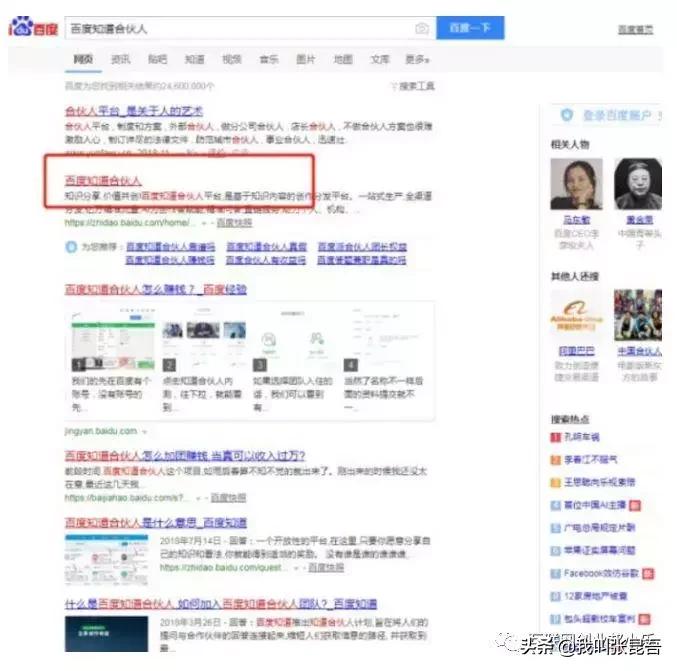Open recommended link 百度答题兼职是真的吗
The image size is (677, 671).
[x=362, y=260]
